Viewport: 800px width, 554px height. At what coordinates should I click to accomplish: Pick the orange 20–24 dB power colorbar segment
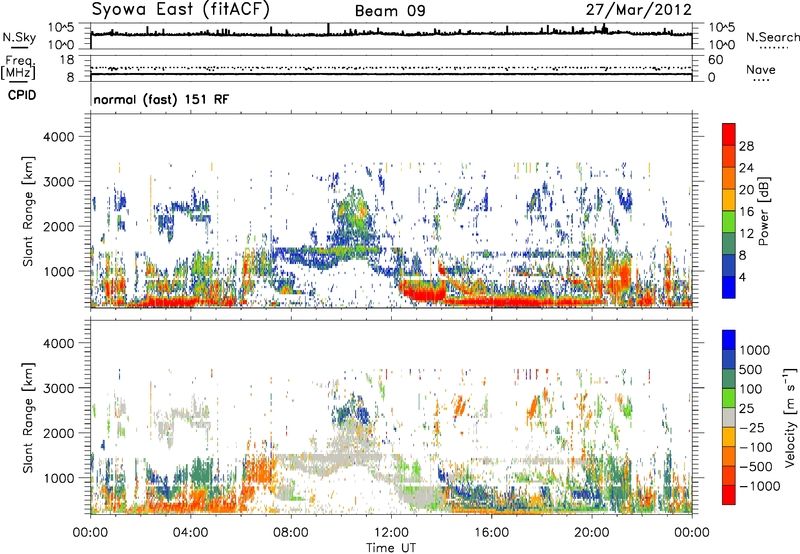(x=729, y=178)
